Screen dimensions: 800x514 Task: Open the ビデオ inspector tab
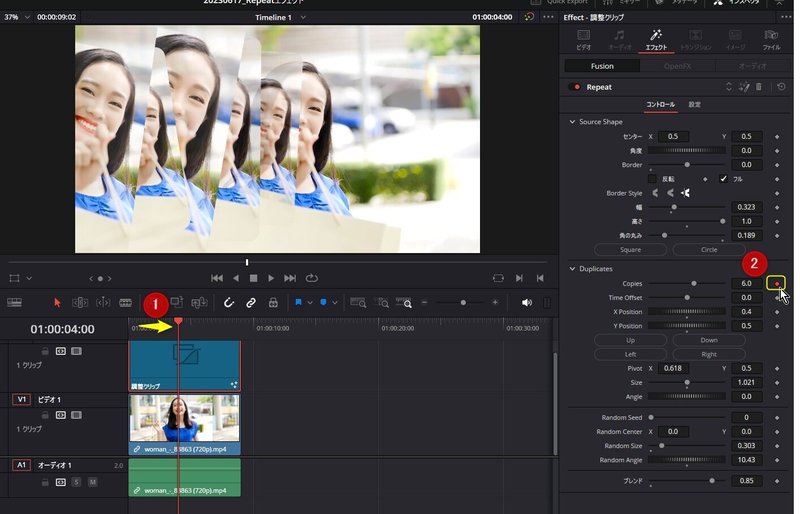(x=584, y=39)
